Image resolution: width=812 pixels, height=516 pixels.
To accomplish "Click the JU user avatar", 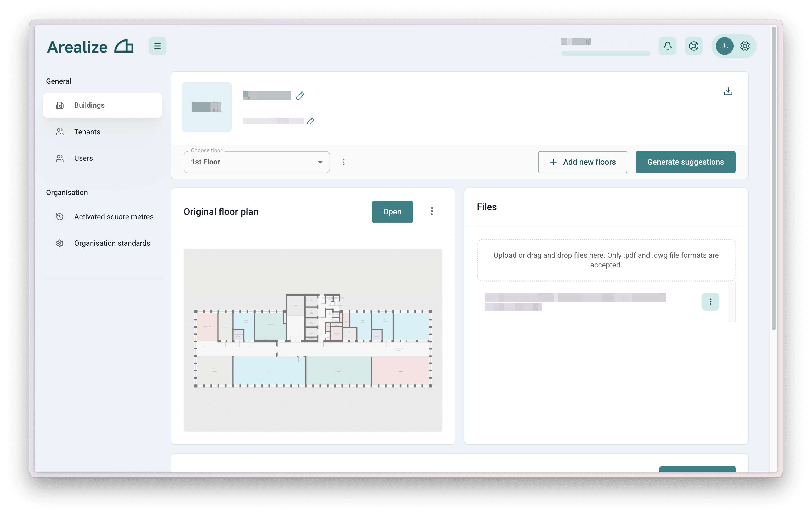I will pyautogui.click(x=724, y=46).
